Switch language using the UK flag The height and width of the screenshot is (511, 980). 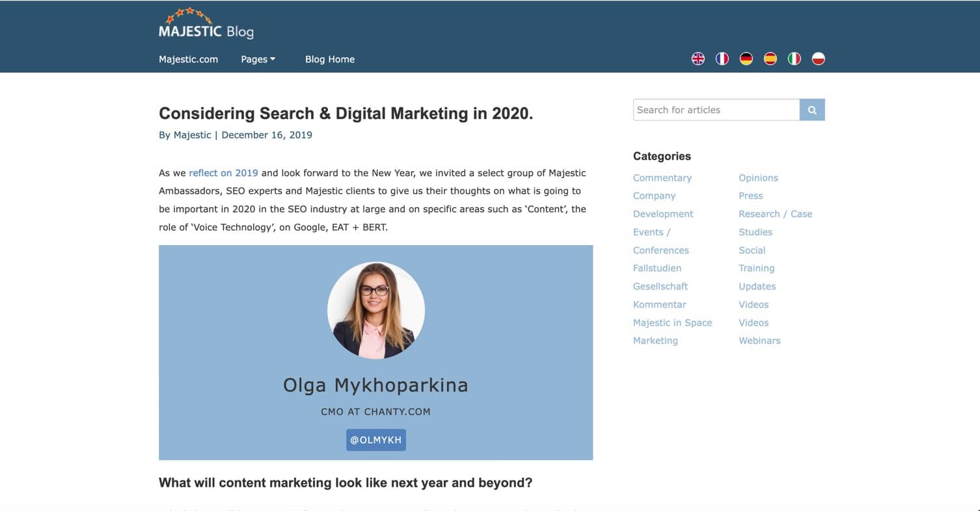[x=698, y=59]
